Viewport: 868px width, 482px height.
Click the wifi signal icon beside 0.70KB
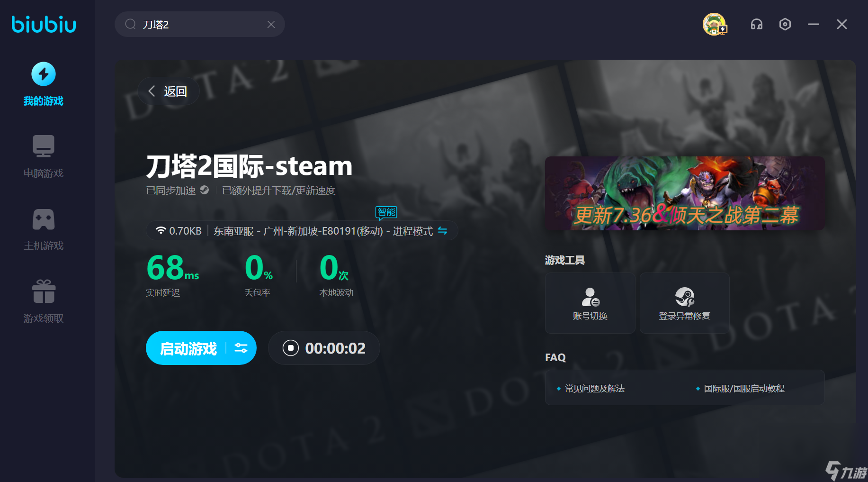coord(161,231)
